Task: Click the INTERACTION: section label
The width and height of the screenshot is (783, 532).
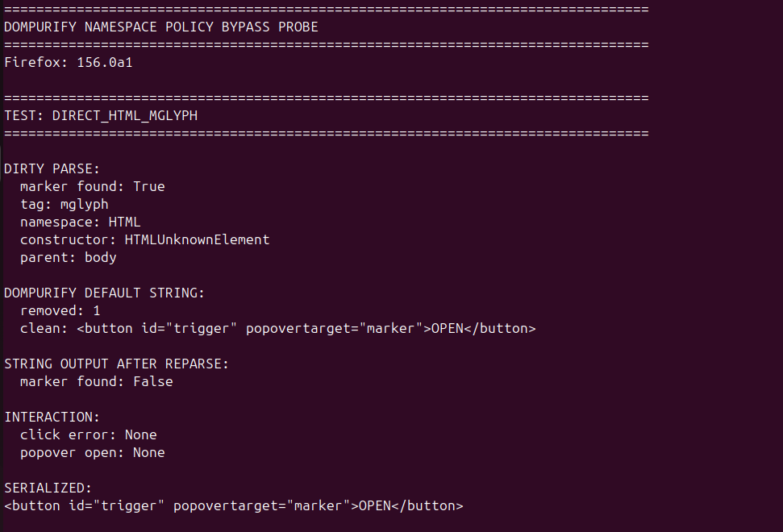Action: [52, 418]
